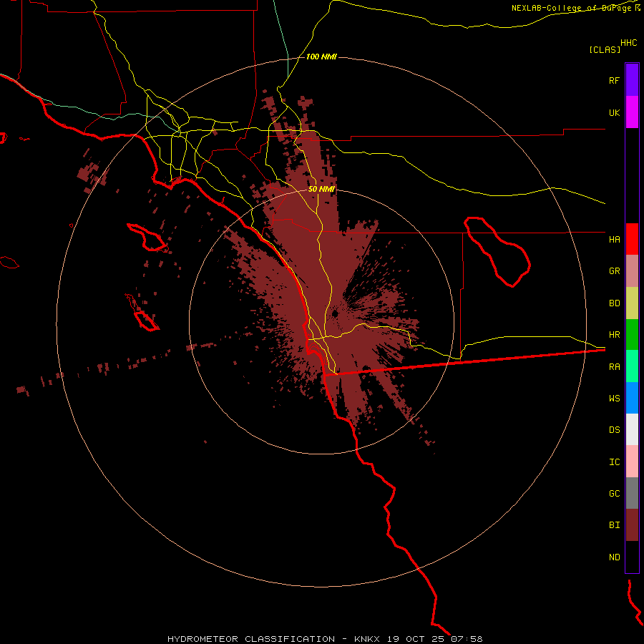644x644 pixels.
Task: Click the 100 NMI range ring label
Action: tap(321, 57)
